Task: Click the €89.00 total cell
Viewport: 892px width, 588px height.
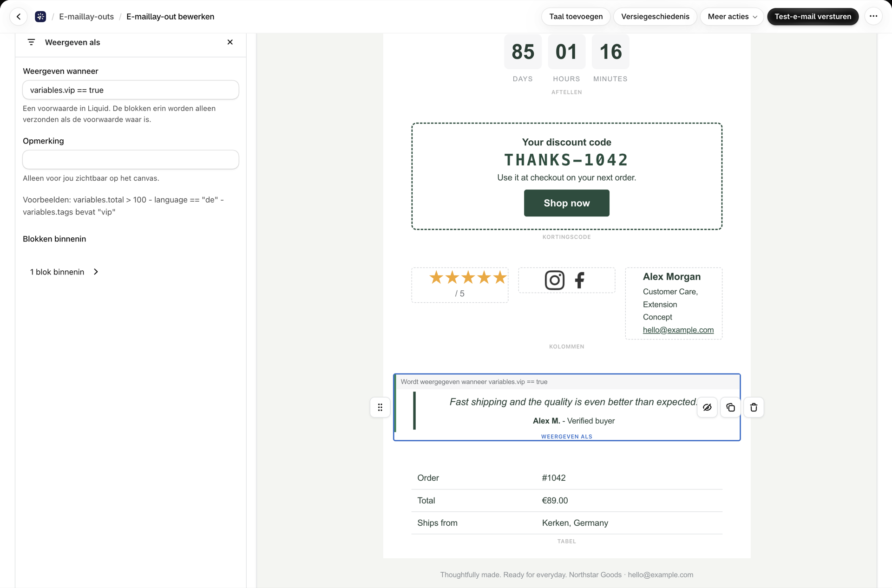Action: click(555, 501)
